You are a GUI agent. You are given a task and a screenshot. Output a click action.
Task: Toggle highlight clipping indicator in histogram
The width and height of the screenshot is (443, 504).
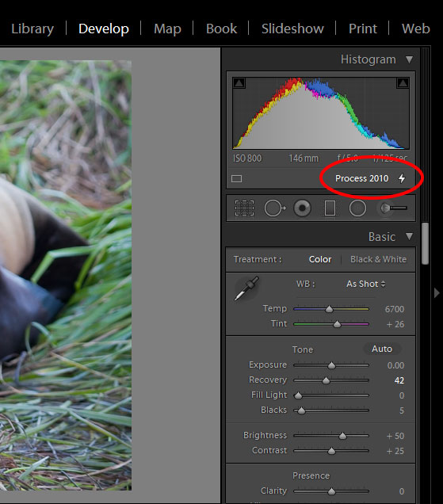[x=403, y=83]
